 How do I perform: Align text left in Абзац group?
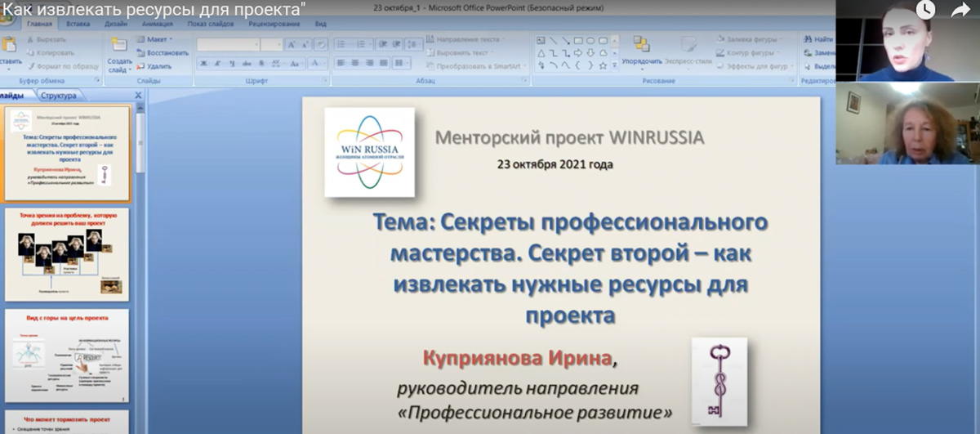click(x=341, y=63)
